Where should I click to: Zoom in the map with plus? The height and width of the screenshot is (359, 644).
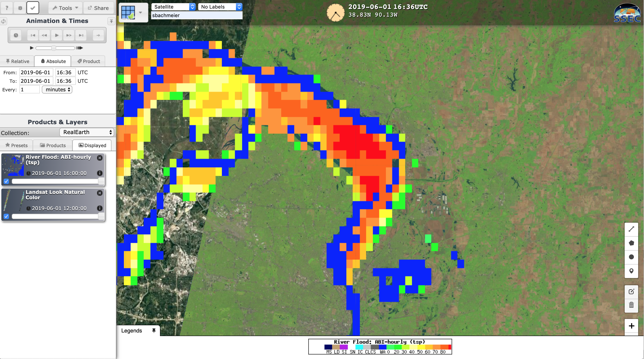[x=631, y=326]
